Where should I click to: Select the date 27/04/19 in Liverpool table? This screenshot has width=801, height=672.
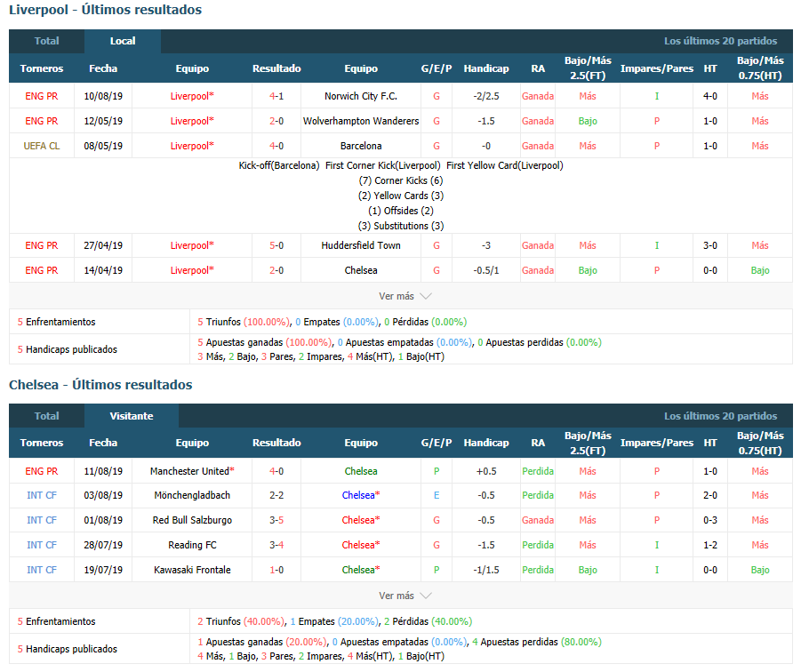[x=103, y=245]
